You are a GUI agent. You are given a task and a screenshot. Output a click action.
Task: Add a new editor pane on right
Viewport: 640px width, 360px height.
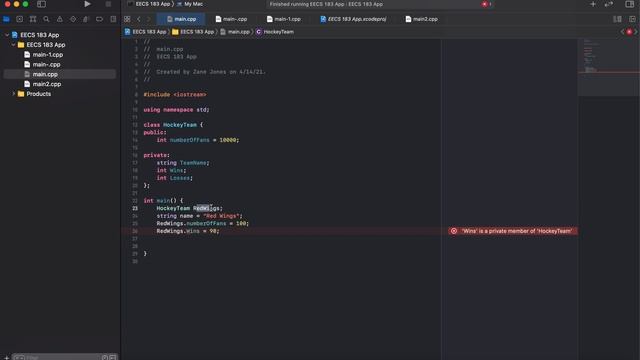(632, 19)
